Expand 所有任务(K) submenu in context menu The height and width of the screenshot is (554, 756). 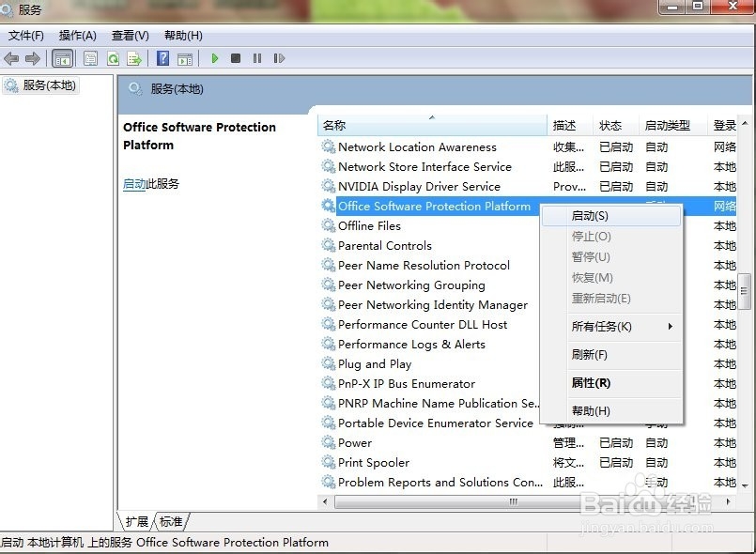click(610, 327)
